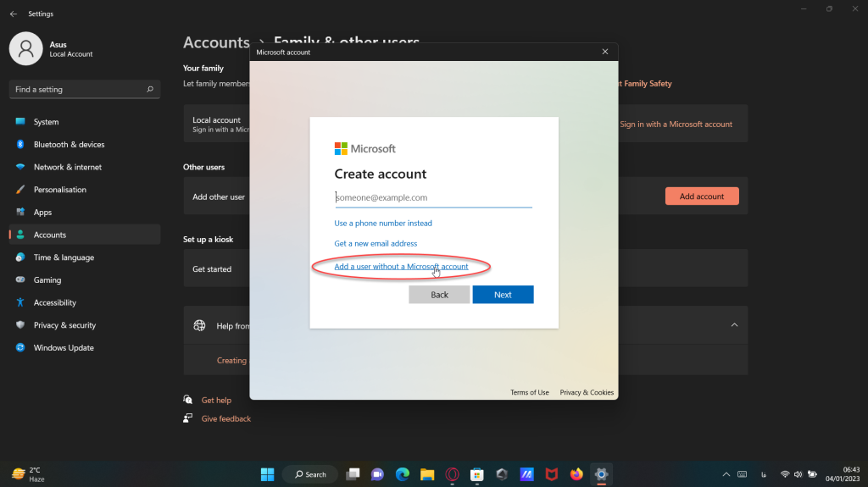Go to Windows Update section
This screenshot has height=487, width=868.
[x=63, y=348]
